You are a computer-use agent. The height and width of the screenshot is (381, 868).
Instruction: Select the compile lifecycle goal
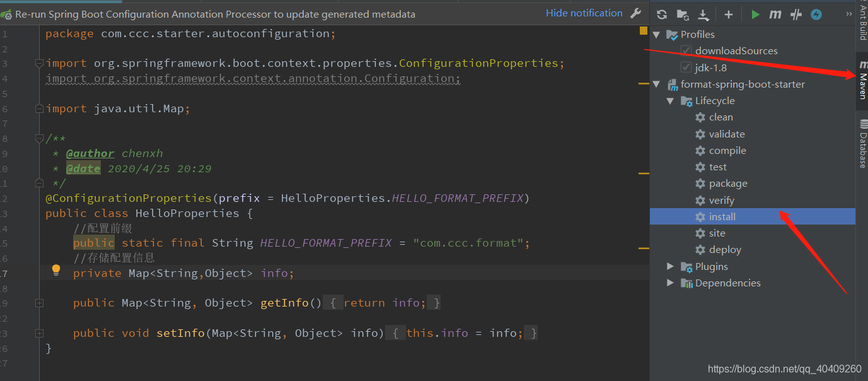[x=727, y=150]
